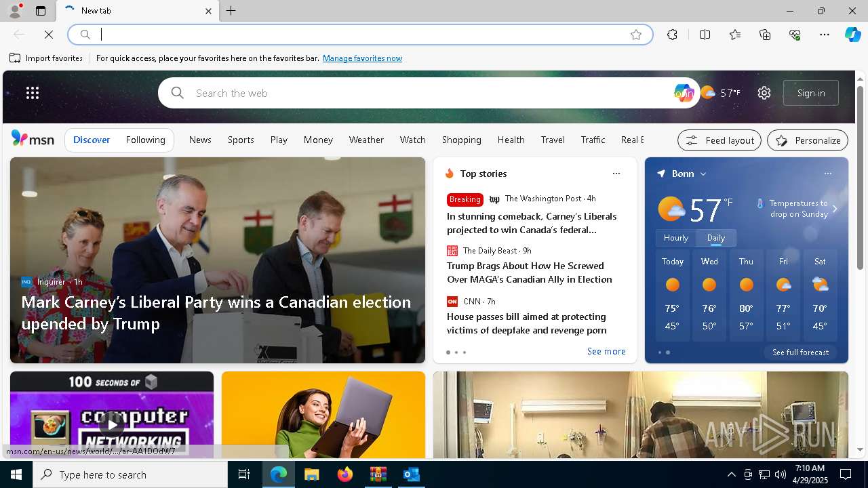
Task: Open the Travel category
Action: (x=553, y=140)
